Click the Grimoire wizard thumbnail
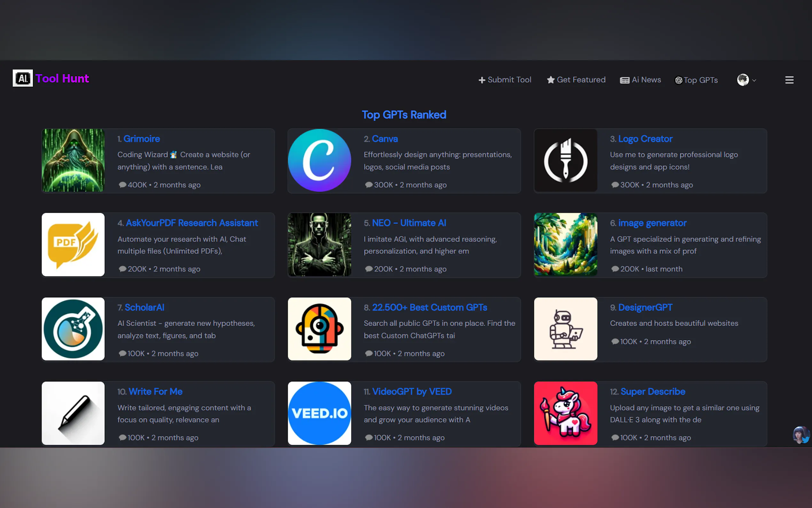This screenshot has width=812, height=508. click(x=73, y=160)
